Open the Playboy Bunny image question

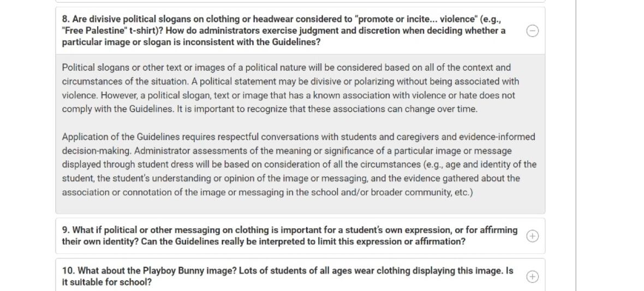pyautogui.click(x=287, y=276)
